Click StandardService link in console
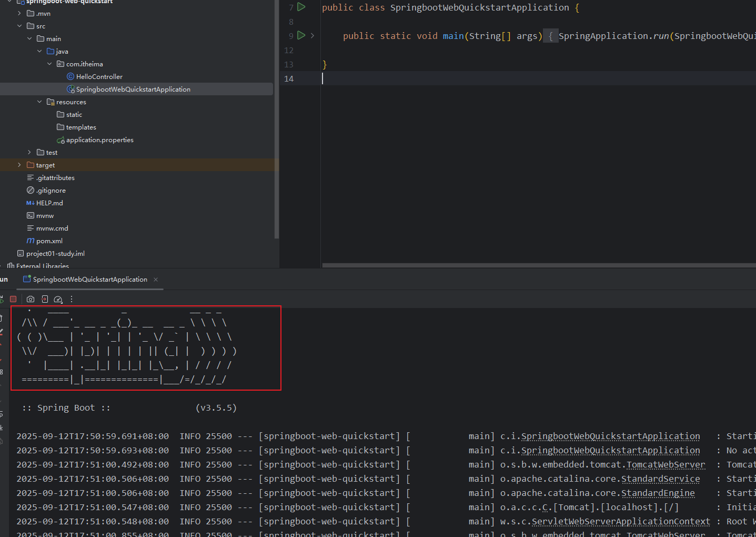Screen dimensions: 756x537 [x=660, y=479]
